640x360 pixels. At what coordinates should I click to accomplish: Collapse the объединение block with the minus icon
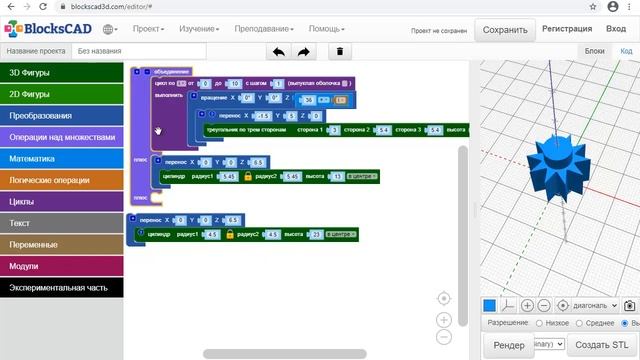(x=147, y=72)
